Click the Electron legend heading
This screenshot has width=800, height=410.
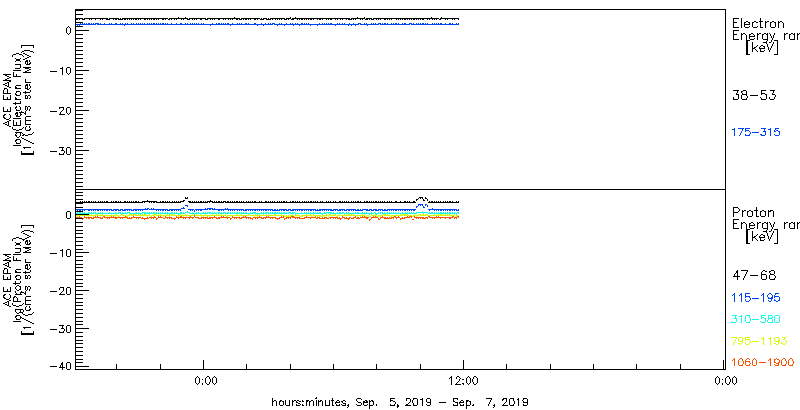point(758,23)
